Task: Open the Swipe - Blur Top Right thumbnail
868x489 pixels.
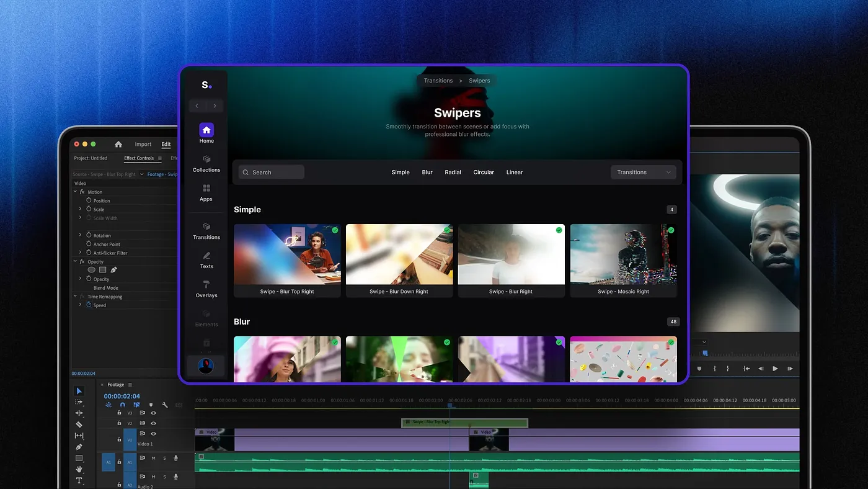Action: [287, 254]
